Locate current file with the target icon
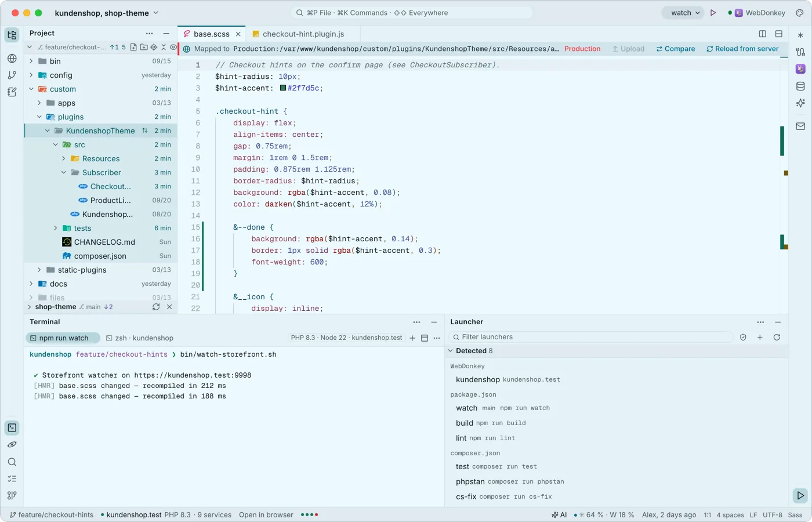This screenshot has width=812, height=522. click(154, 47)
